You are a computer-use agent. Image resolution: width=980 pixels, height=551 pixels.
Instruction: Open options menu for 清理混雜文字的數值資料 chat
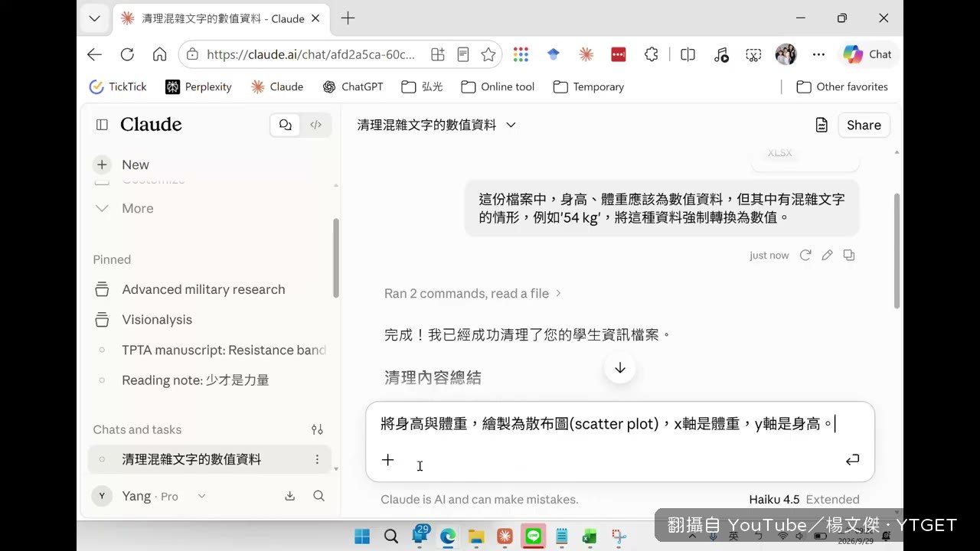(x=317, y=459)
